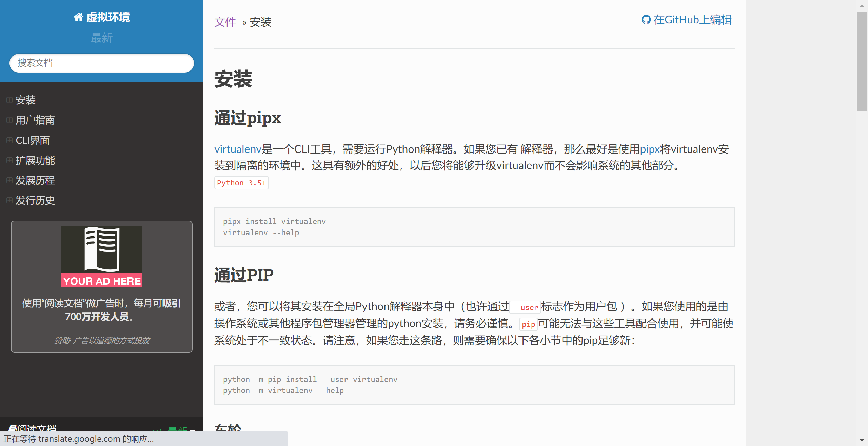
Task: Click the pip inline code label
Action: click(x=528, y=324)
